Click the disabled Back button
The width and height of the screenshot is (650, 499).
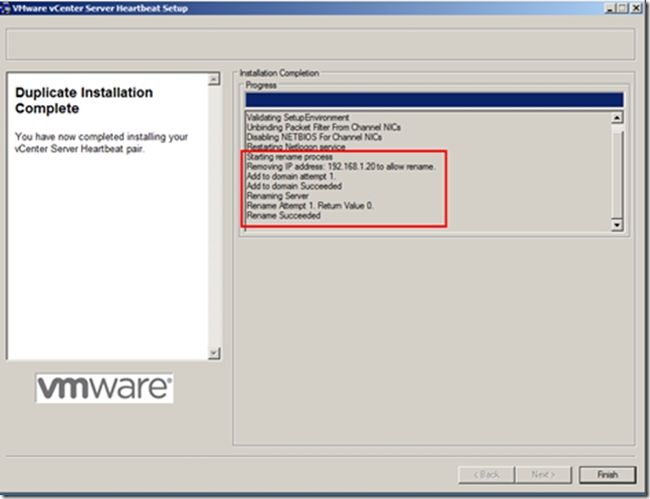[487, 475]
